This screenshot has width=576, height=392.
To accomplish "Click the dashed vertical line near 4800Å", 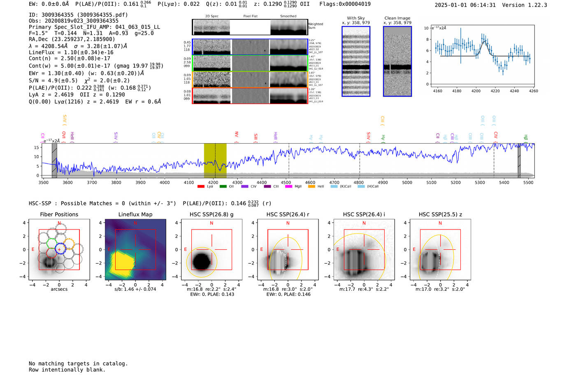I will click(x=360, y=160).
